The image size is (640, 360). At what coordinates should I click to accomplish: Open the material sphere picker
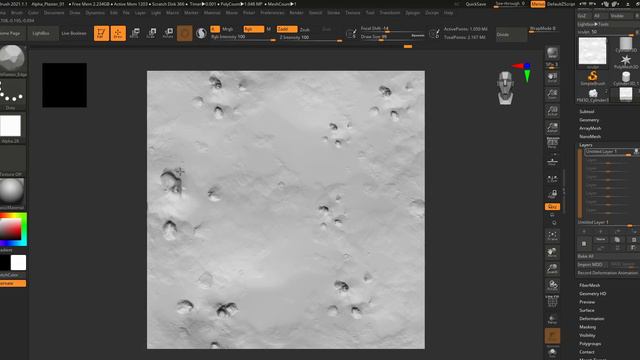pos(12,191)
